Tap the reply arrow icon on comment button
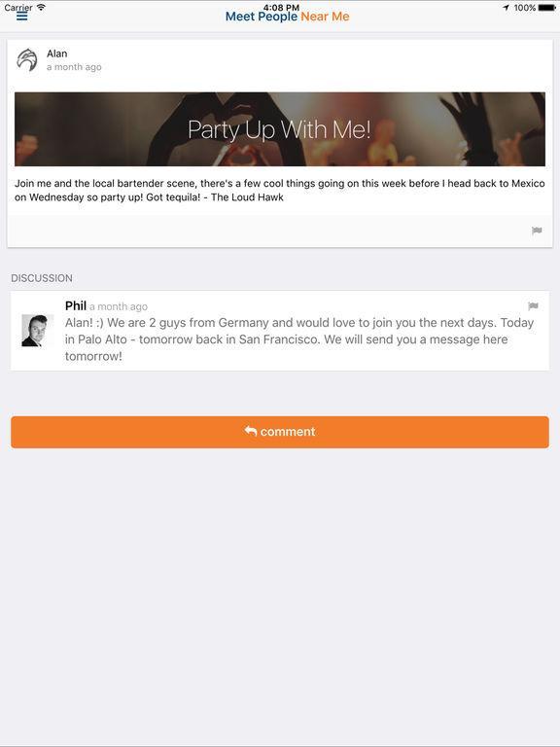 click(x=251, y=431)
